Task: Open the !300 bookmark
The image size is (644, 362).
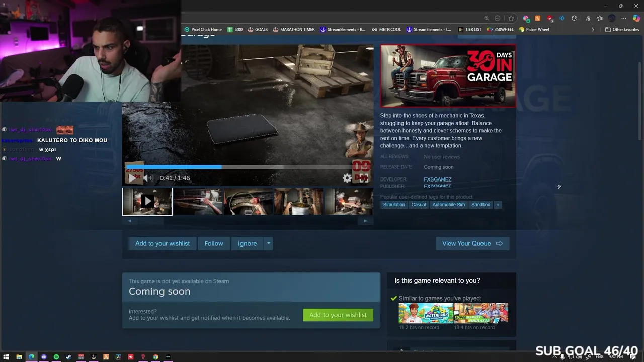Action: [x=235, y=29]
